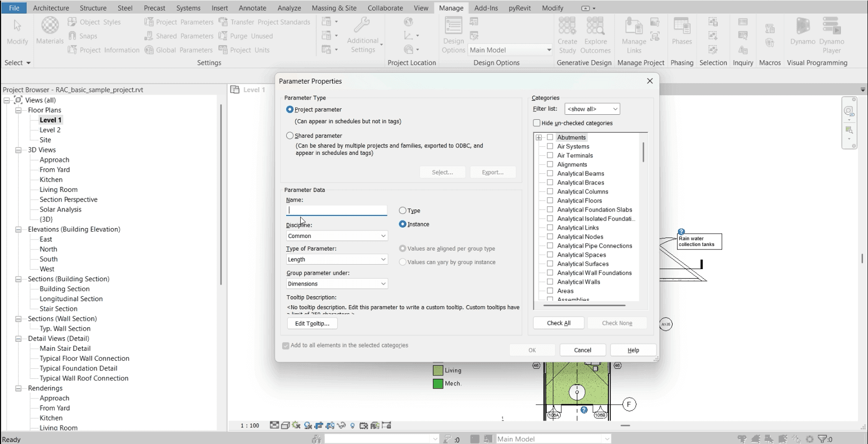Click the Mech. legend green swatch

[x=438, y=384]
